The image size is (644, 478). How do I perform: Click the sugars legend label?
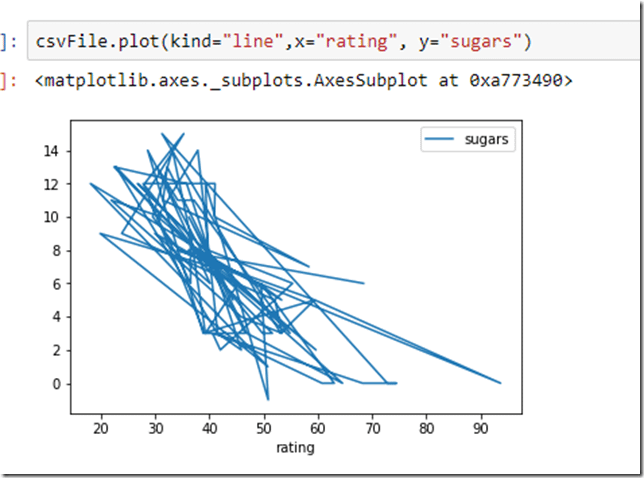coord(488,140)
